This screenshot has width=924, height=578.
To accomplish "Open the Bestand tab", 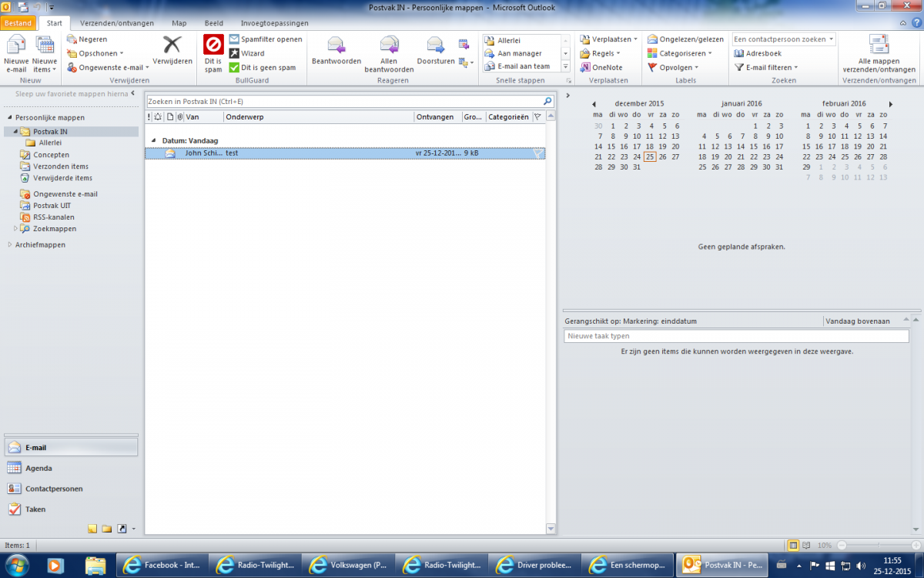I will tap(18, 23).
